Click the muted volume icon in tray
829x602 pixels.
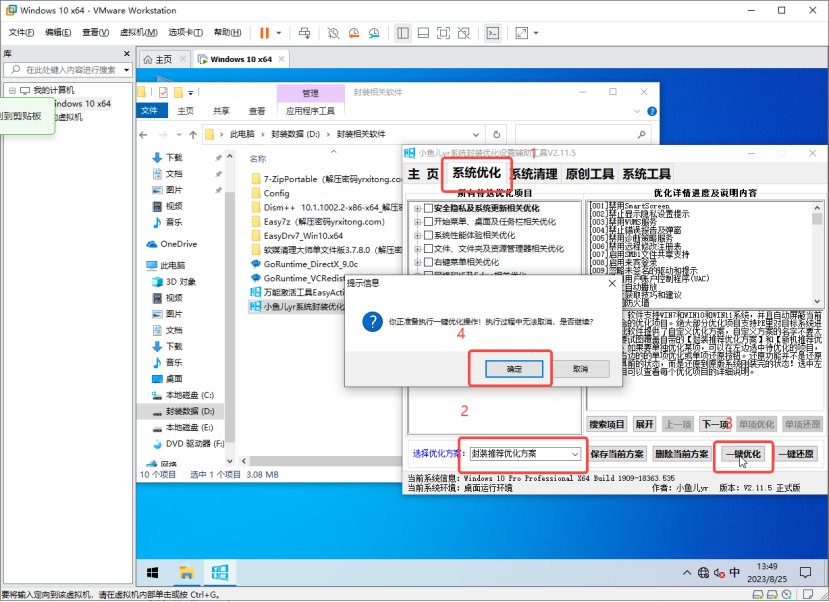click(x=719, y=572)
